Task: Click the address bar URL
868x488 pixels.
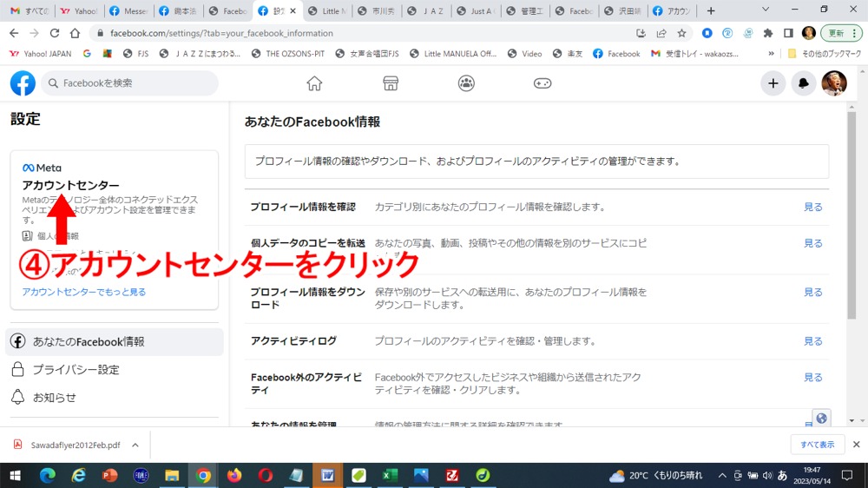Action: (x=221, y=33)
